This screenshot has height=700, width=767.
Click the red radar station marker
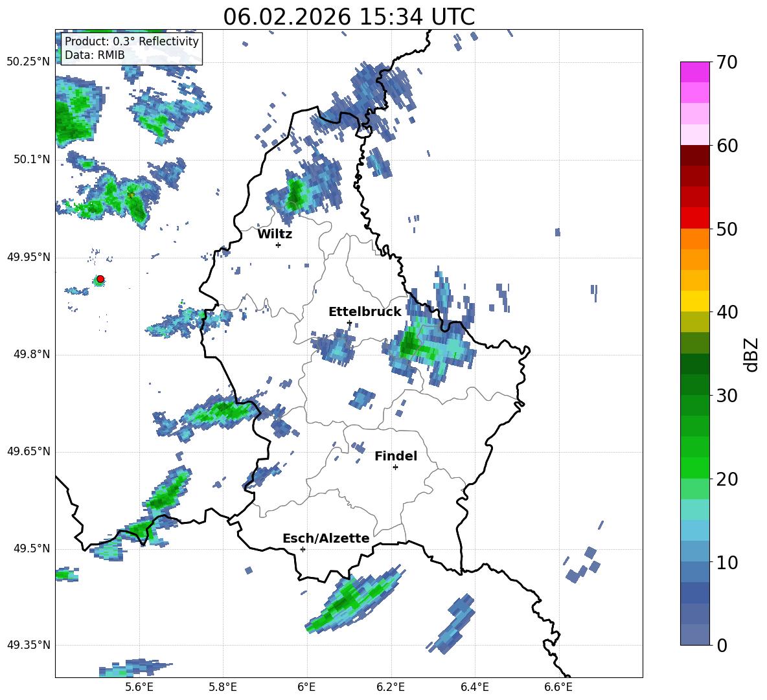(x=100, y=279)
